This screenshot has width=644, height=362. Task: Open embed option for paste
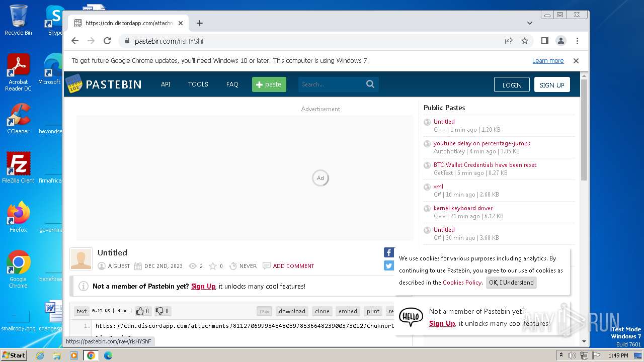point(348,311)
